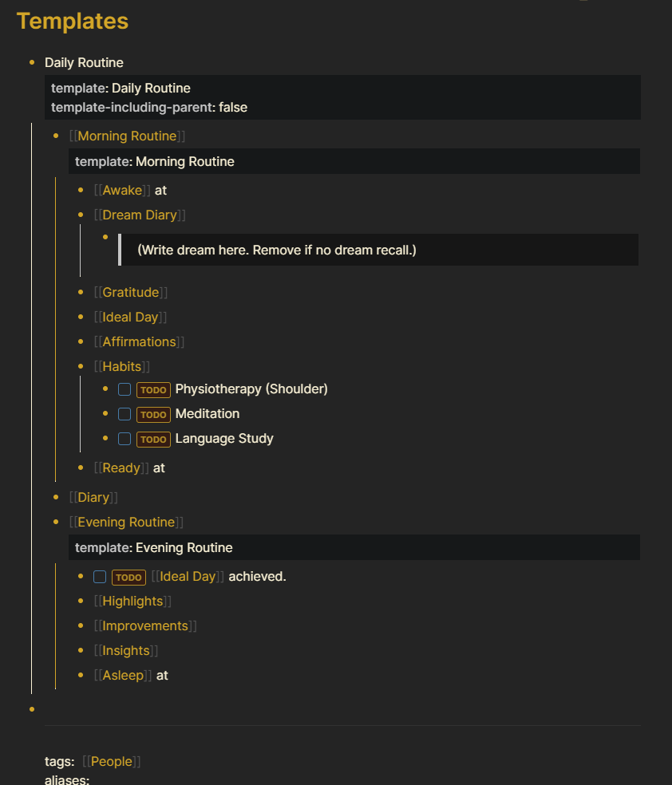The width and height of the screenshot is (672, 785).
Task: Click the bullet beside the Ready block
Action: (81, 467)
